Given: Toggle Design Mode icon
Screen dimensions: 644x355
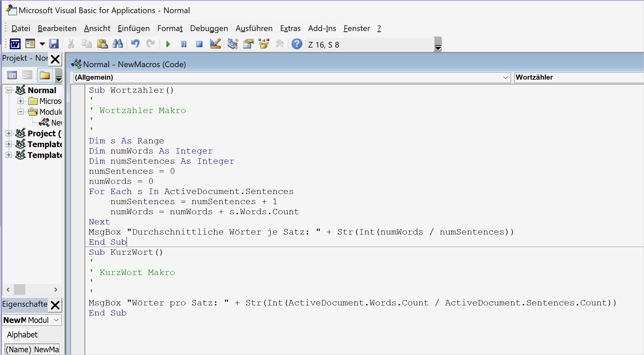Looking at the screenshot, I should pos(215,44).
